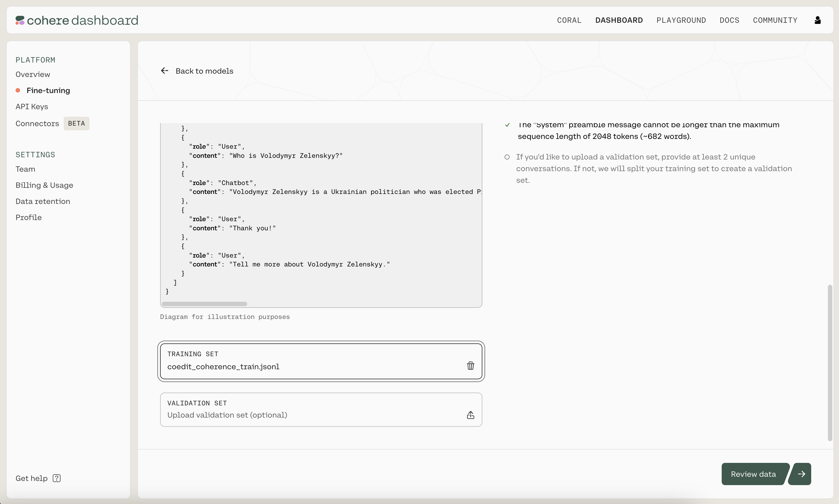Delete the coedit_coherence_train.jsonl training file

tap(470, 366)
